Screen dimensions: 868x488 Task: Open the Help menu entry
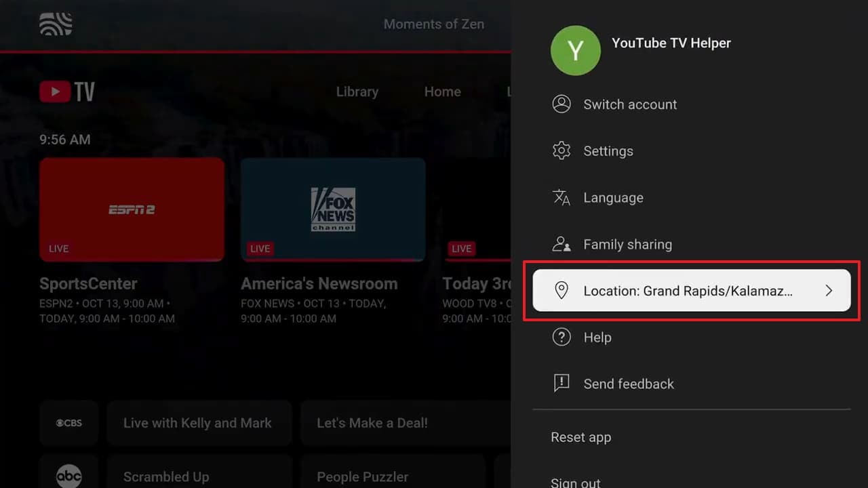coord(692,337)
